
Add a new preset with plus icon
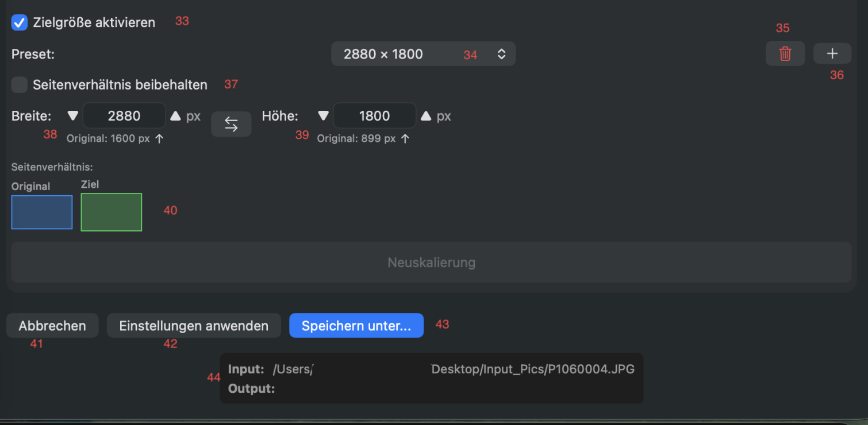tap(832, 54)
